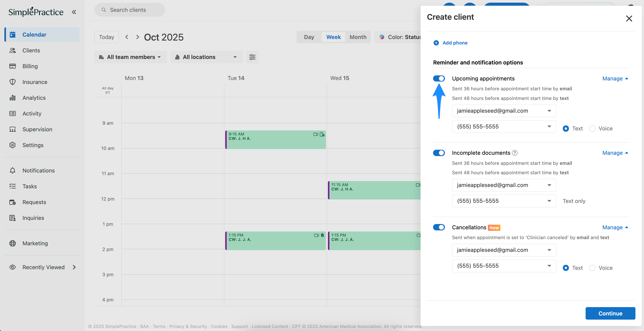Toggle Cancellations notifications off

tap(439, 227)
